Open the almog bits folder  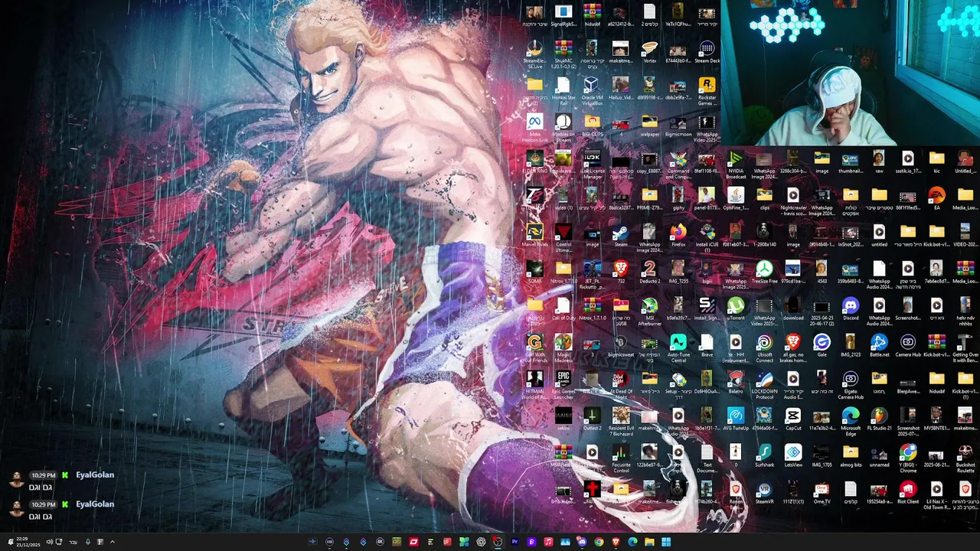851,455
